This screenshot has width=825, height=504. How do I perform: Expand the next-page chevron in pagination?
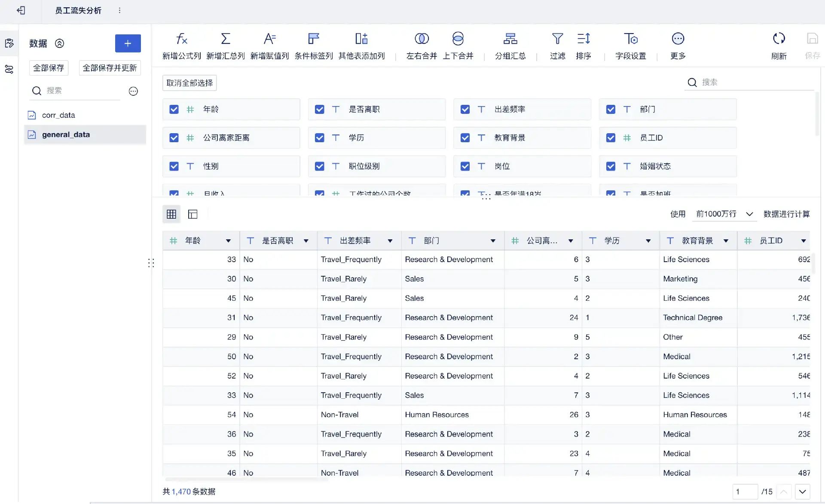802,492
